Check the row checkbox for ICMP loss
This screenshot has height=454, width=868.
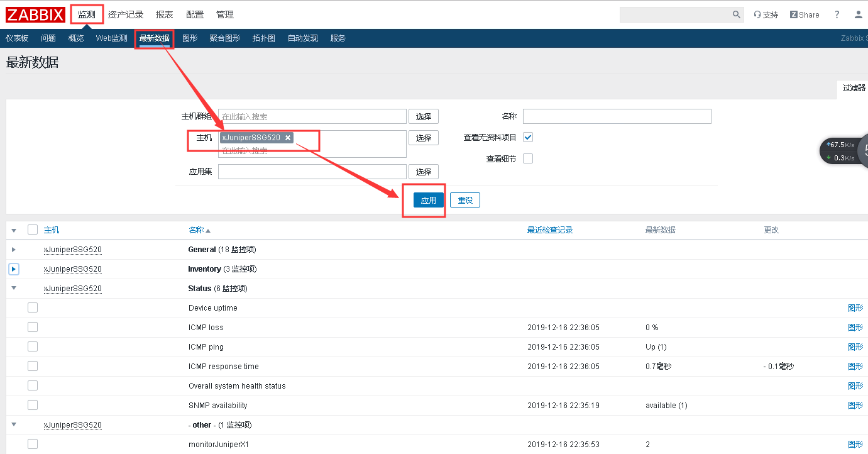[x=32, y=327]
